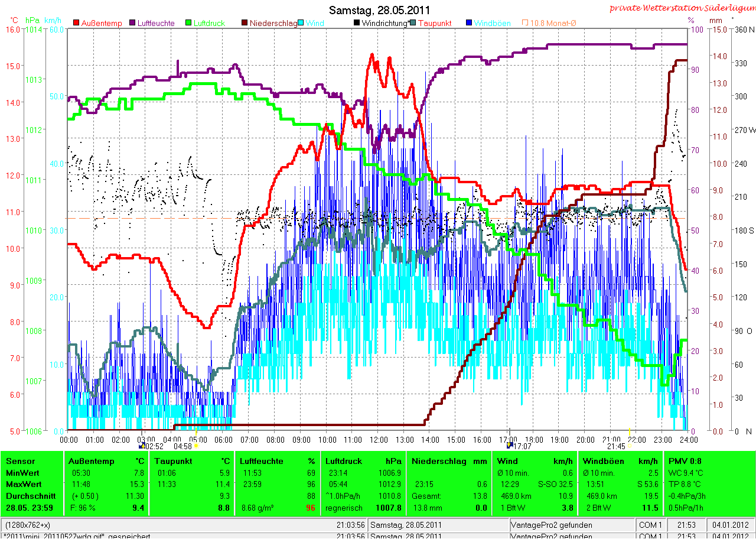Click the green Luftdruck legend square
756x539 pixels.
(189, 23)
